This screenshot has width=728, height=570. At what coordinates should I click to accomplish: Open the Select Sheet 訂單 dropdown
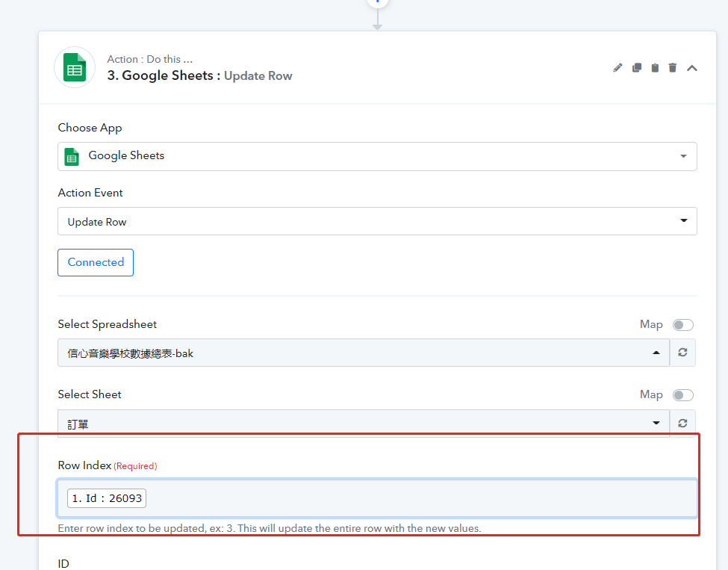click(364, 423)
